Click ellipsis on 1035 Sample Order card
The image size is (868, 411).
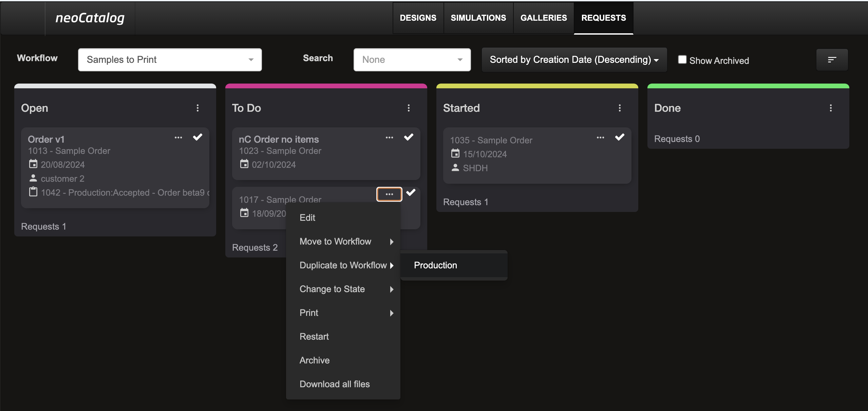tap(601, 138)
